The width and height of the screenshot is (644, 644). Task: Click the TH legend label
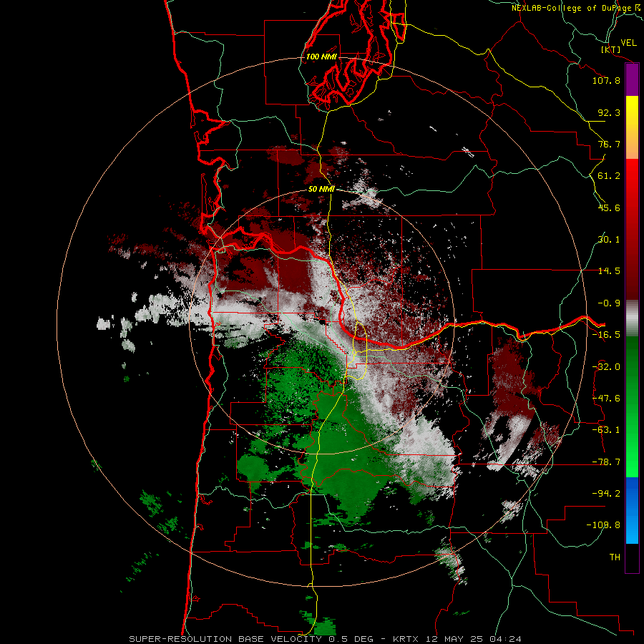615,557
